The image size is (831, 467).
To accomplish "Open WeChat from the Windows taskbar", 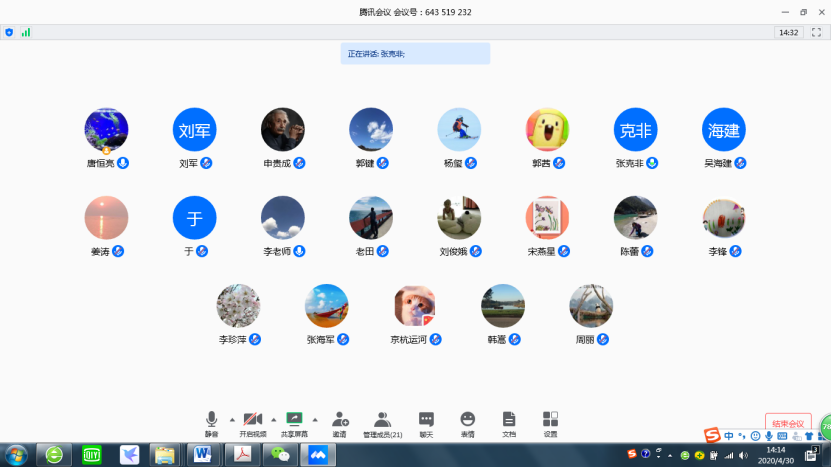I will click(281, 455).
